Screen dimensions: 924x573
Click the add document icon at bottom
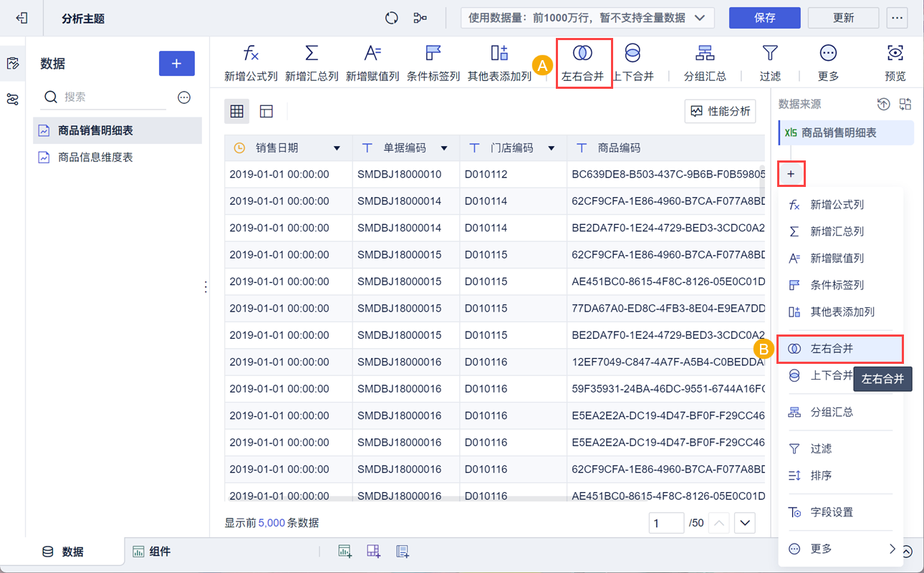(x=403, y=551)
